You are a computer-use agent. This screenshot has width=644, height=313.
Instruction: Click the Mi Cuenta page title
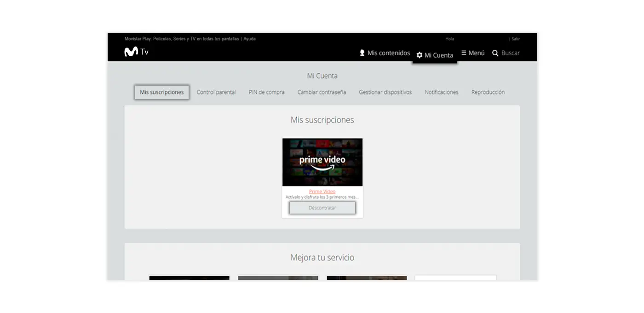click(322, 76)
